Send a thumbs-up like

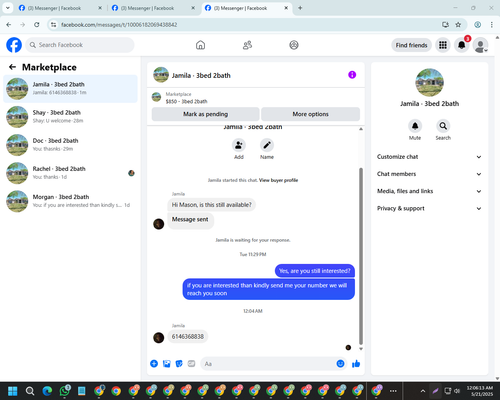[356, 364]
